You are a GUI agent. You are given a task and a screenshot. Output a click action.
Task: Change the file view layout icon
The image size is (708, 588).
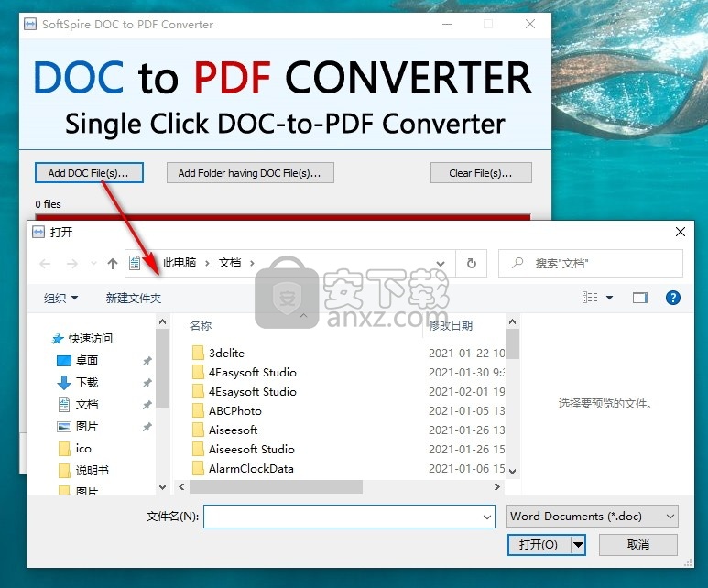(590, 298)
